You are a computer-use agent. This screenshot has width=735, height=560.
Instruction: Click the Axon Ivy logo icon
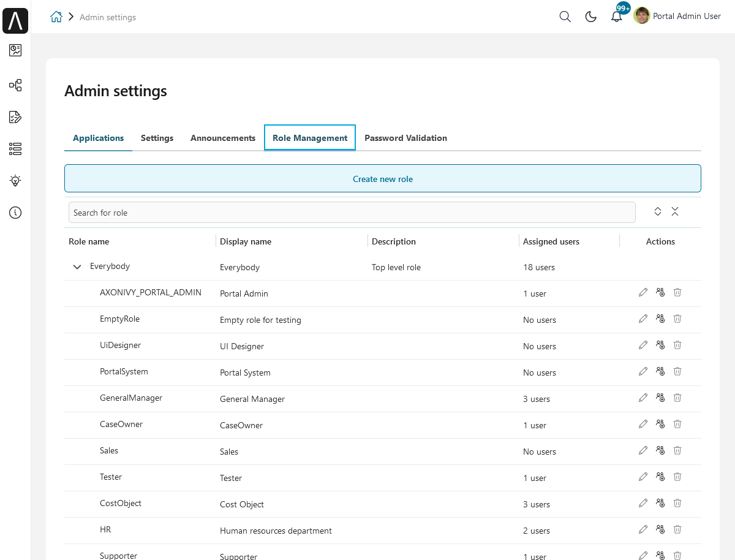click(x=15, y=21)
